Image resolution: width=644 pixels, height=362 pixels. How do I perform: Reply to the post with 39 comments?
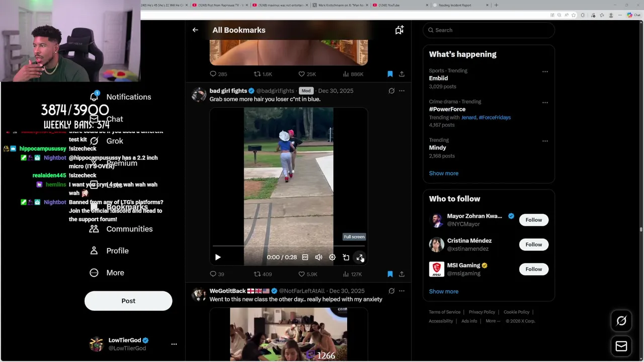coord(217,274)
